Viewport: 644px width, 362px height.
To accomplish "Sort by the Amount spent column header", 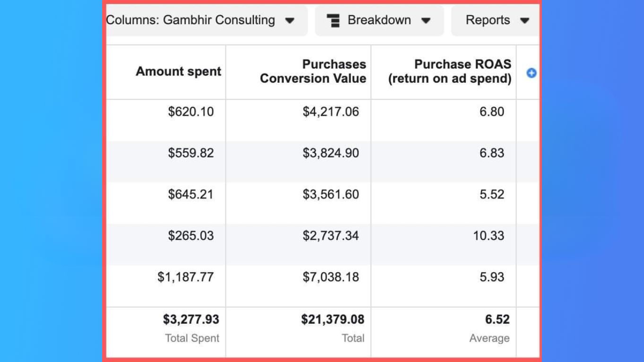I will pyautogui.click(x=178, y=71).
